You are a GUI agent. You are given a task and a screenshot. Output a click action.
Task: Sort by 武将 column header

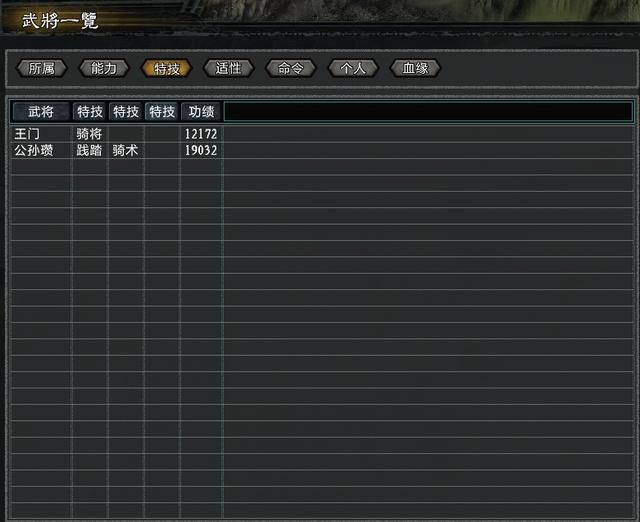tap(41, 111)
